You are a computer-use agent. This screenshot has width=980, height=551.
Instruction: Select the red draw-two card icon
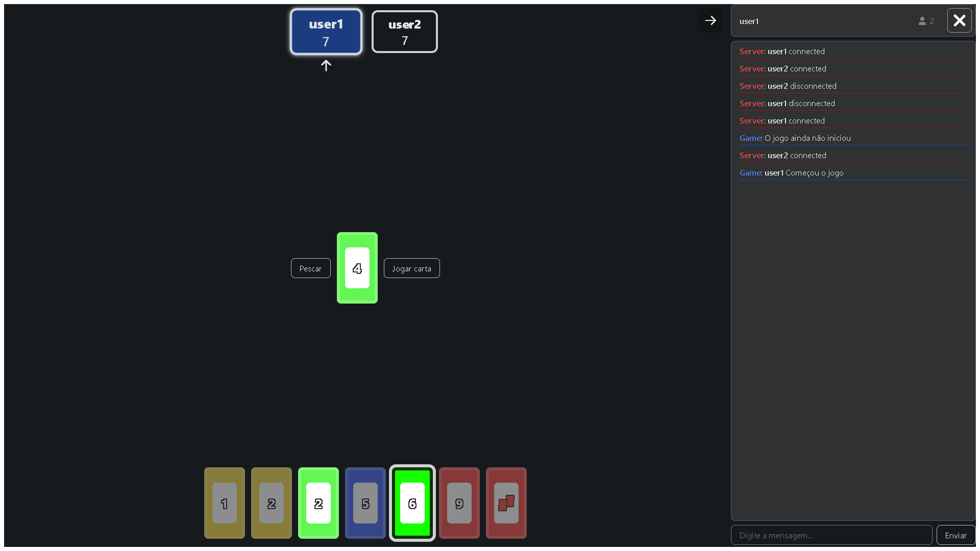point(506,503)
